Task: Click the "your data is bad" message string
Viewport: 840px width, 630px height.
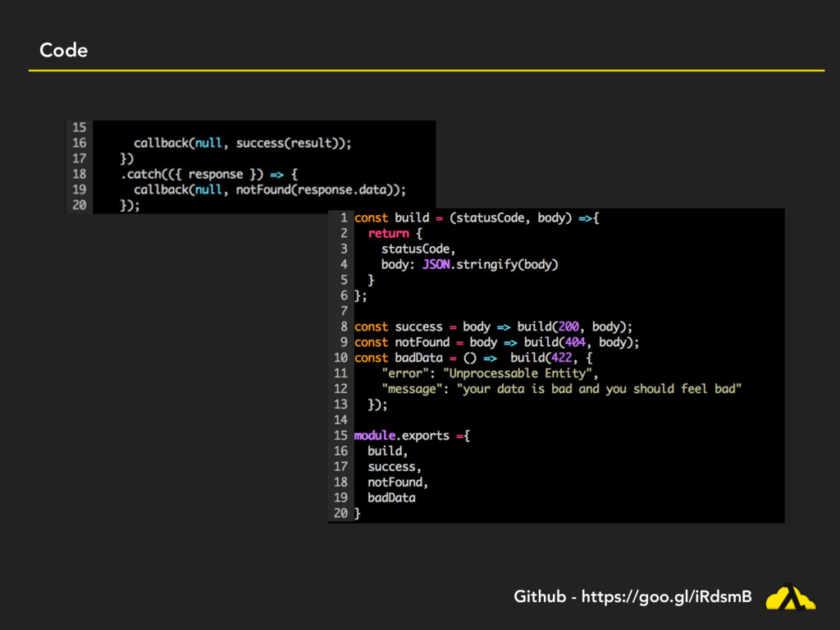Action: coord(599,389)
